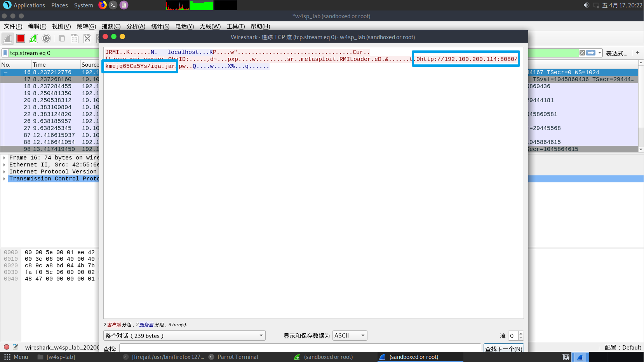Screen dimensions: 644x362
Task: Click the save capture file icon
Action: [75, 38]
